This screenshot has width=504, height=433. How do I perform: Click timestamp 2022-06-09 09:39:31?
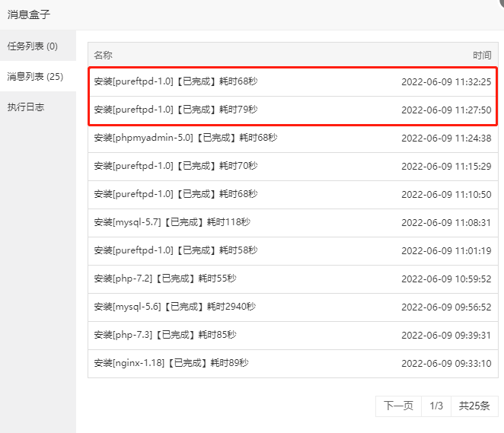[x=446, y=336]
